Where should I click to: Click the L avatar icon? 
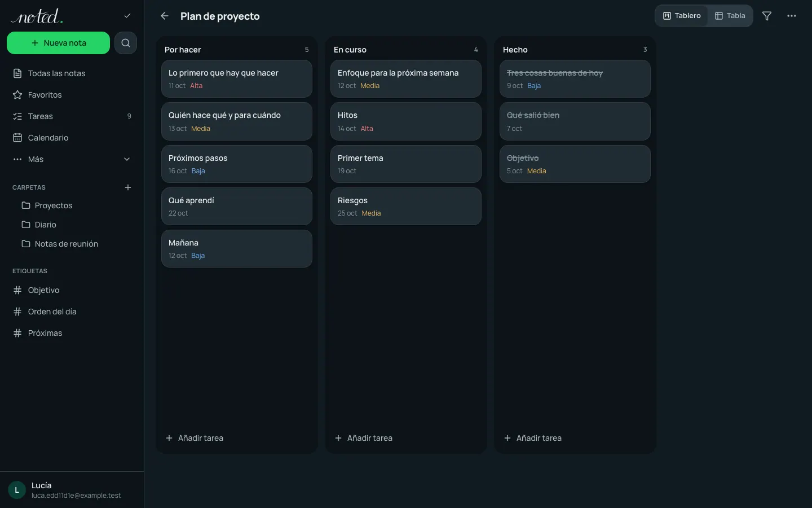point(17,490)
